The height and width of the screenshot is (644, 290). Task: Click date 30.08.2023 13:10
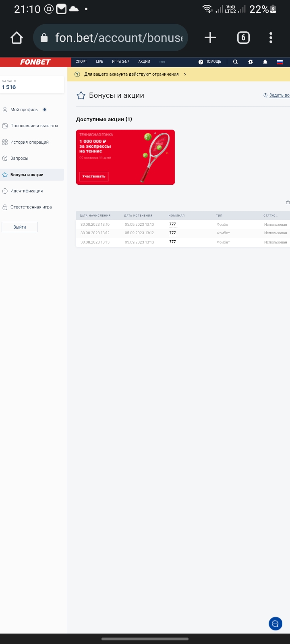(x=95, y=225)
